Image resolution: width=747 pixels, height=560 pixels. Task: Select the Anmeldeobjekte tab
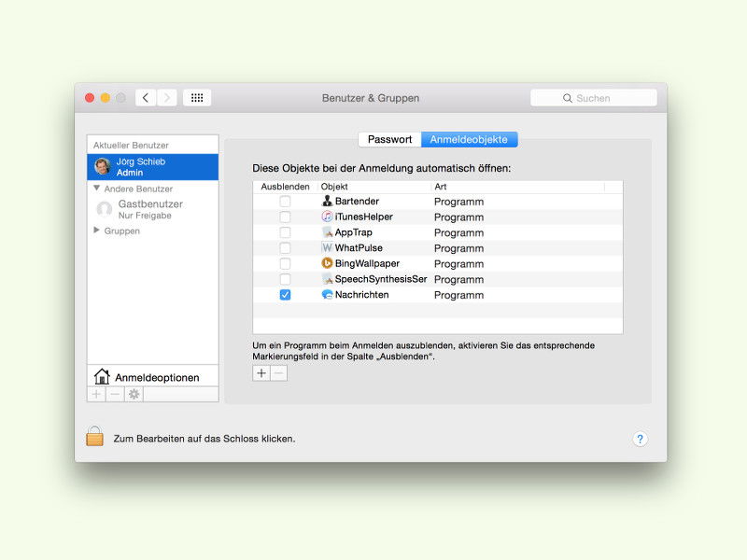coord(469,139)
